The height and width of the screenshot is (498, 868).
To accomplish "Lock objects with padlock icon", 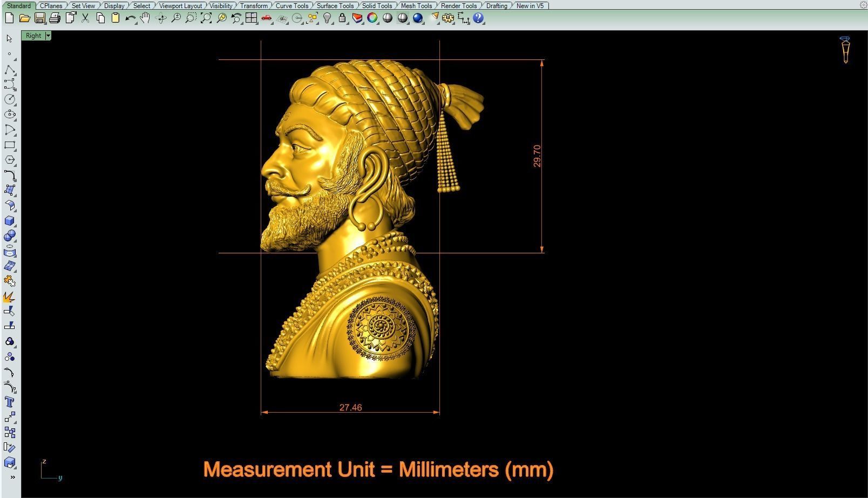I will [x=342, y=18].
